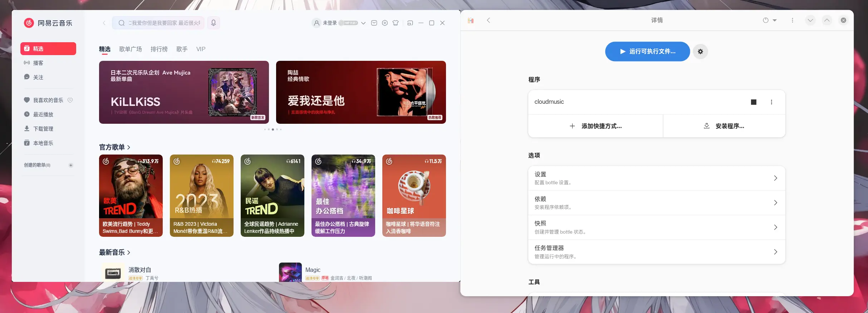Open cloudmusic program three-dot menu
The width and height of the screenshot is (868, 313).
pos(771,102)
